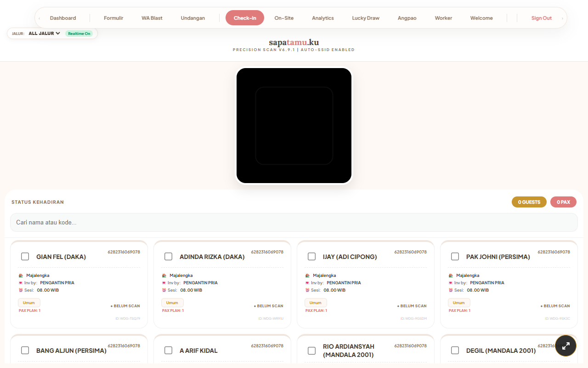The width and height of the screenshot is (588, 368).
Task: Tick the IJAY (ADI CIPONG) checkbox
Action: tap(312, 256)
